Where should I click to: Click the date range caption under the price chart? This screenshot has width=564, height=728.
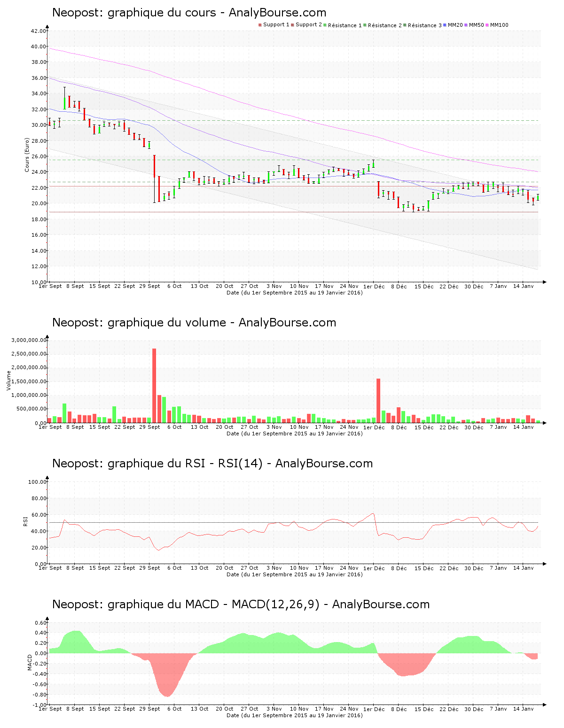point(294,293)
